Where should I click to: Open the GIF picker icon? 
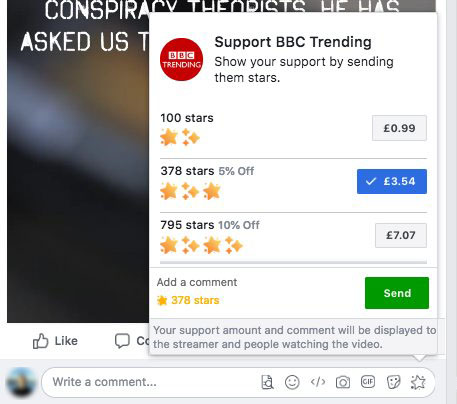[x=368, y=382]
